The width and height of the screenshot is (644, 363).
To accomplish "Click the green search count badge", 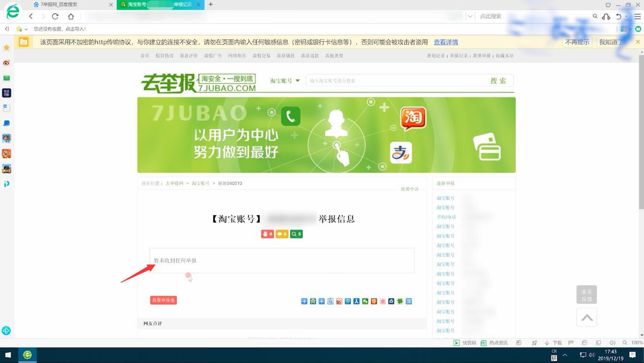I will pyautogui.click(x=296, y=234).
